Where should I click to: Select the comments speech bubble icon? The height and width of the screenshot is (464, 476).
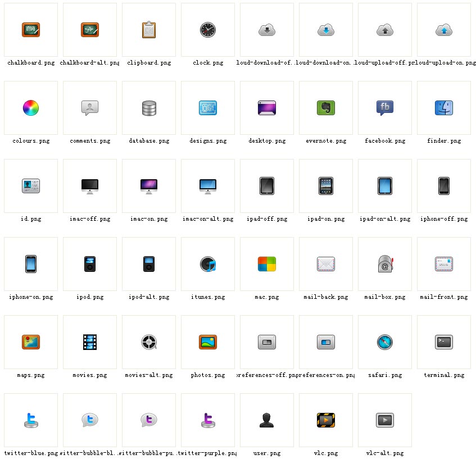pyautogui.click(x=90, y=108)
